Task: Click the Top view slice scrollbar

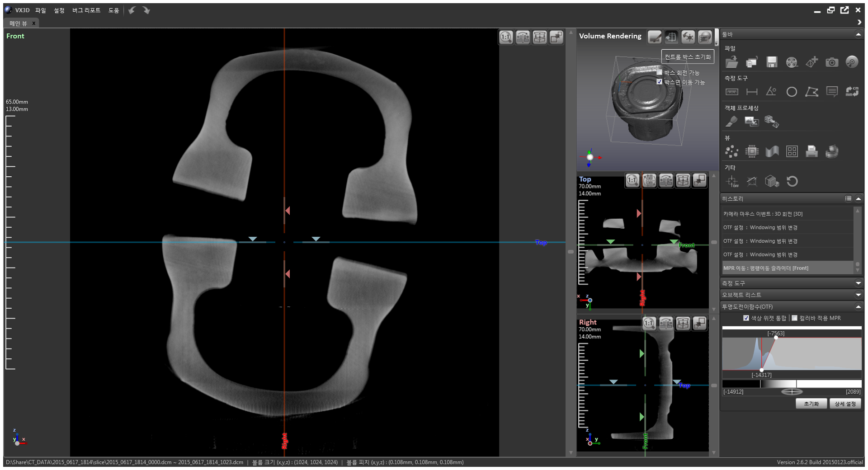Action: pyautogui.click(x=714, y=242)
